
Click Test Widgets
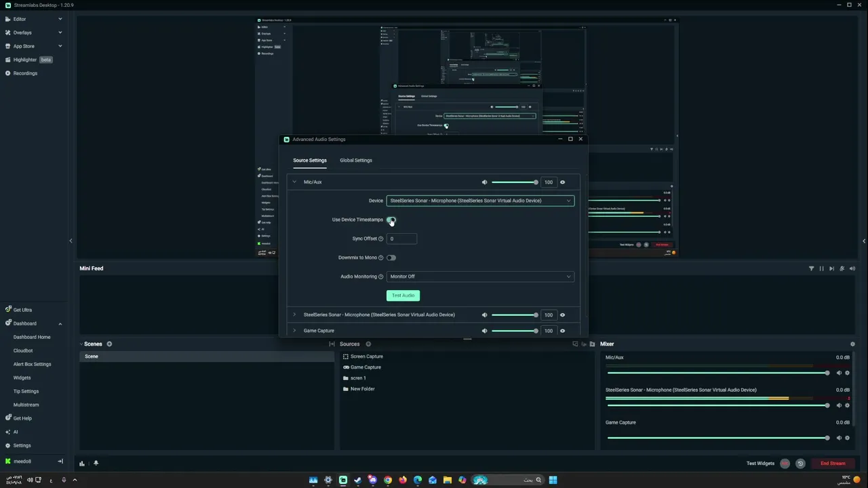[760, 464]
